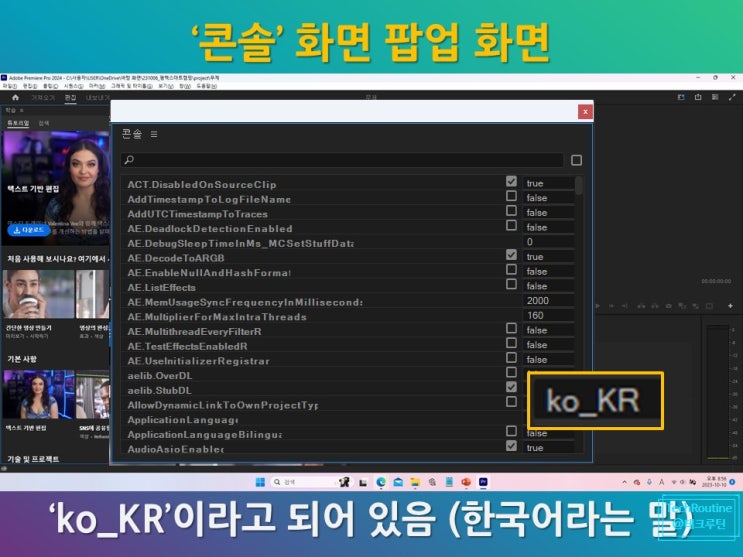743x557 pixels.
Task: Open the 텍스트 기반 편집 featured tutorial thumbnail
Action: click(55, 187)
